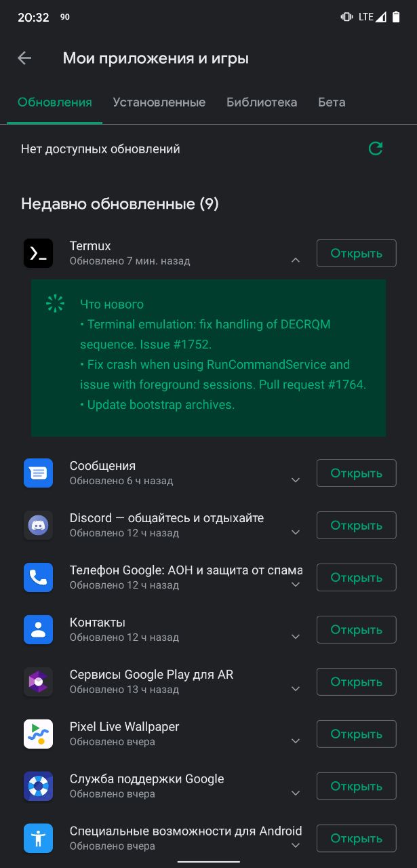Tap the Messages (Сообщения) app icon
The height and width of the screenshot is (868, 417).
point(38,473)
